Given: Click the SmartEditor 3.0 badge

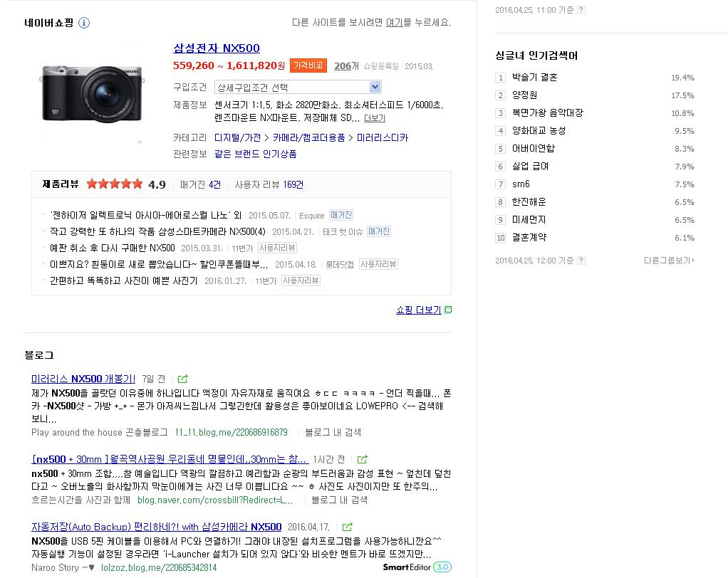Looking at the screenshot, I should tap(417, 567).
